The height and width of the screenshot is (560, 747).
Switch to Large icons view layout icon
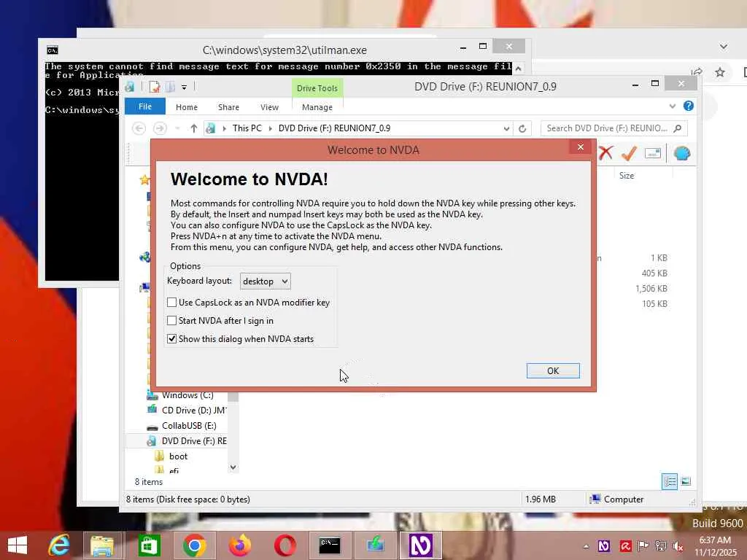tap(686, 481)
